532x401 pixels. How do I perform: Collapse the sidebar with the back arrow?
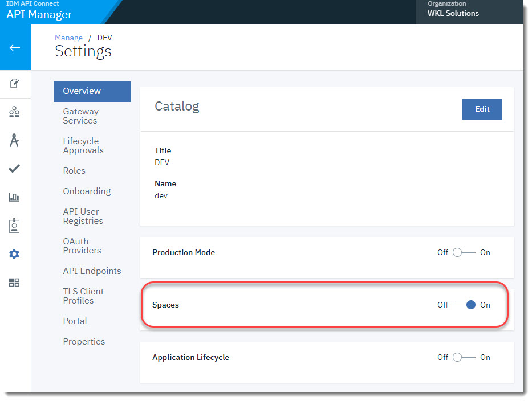[x=14, y=47]
